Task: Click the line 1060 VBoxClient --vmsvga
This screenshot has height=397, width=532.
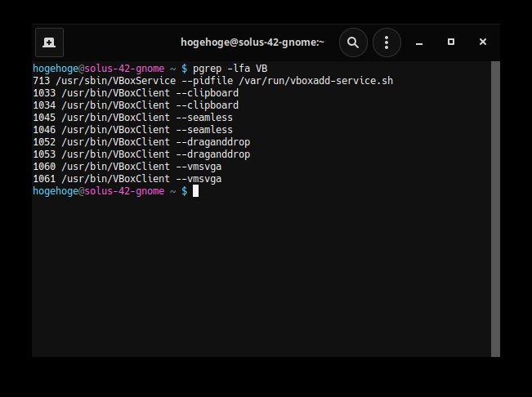Action: point(127,167)
